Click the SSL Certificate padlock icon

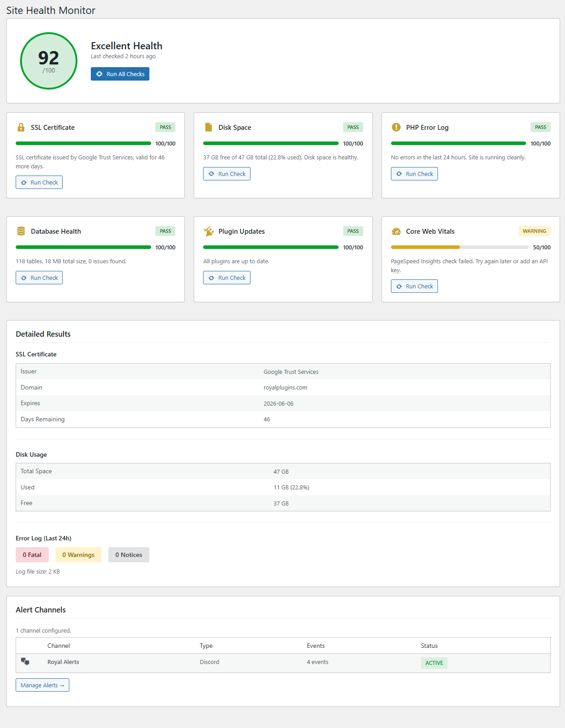coord(21,128)
